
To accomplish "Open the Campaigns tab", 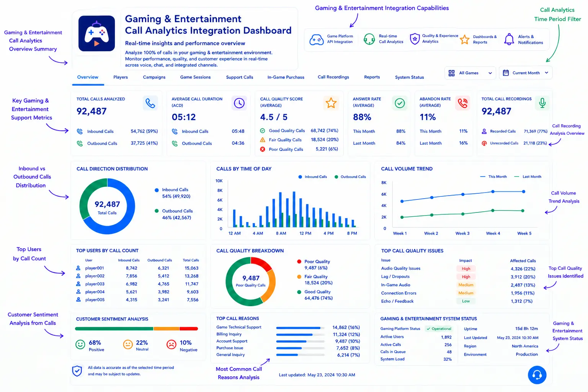I will tap(154, 77).
